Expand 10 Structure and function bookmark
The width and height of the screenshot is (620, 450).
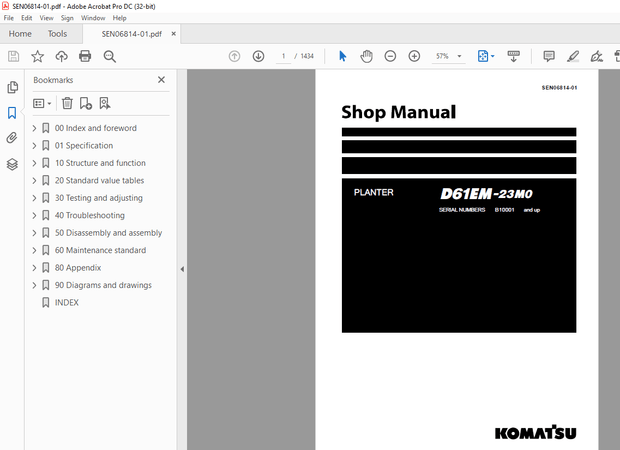point(34,163)
